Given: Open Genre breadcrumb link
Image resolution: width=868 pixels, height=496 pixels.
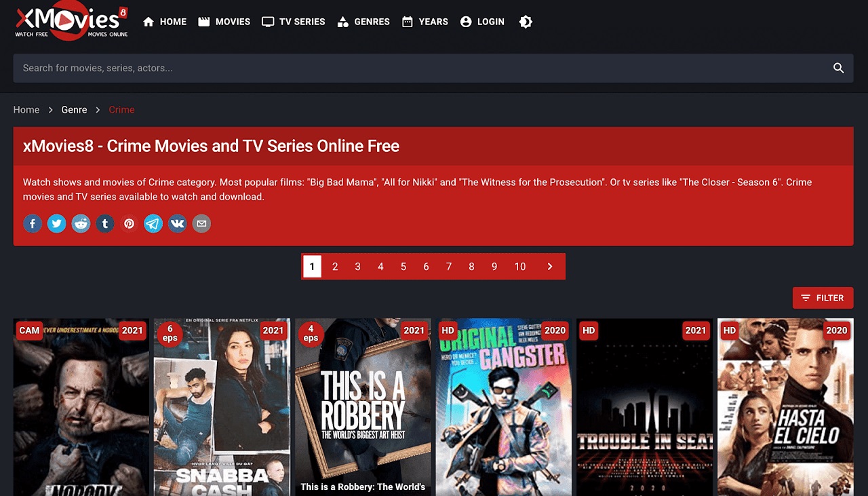Looking at the screenshot, I should [x=74, y=110].
